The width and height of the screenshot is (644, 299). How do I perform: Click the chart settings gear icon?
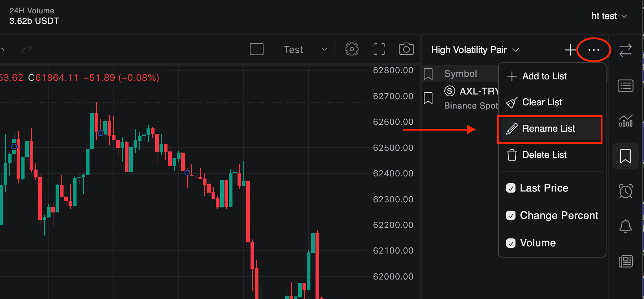tap(352, 49)
